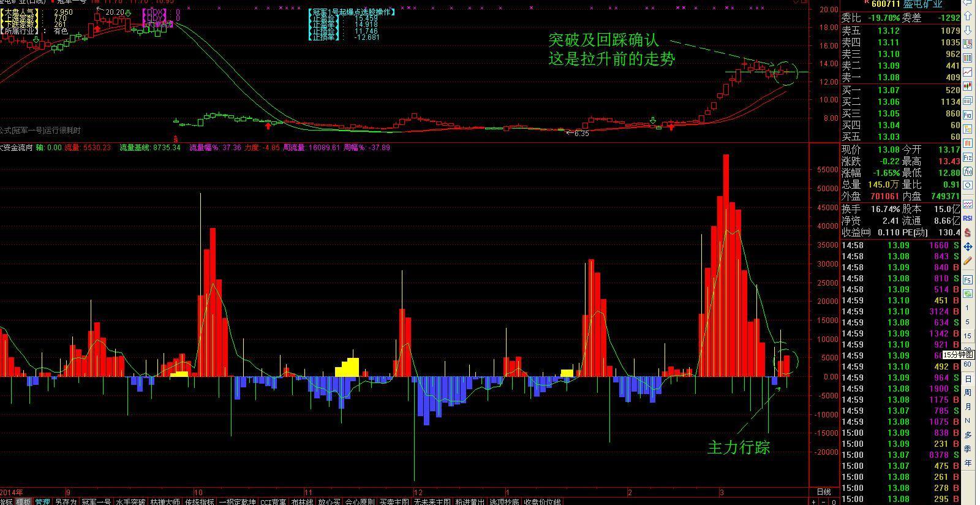
Task: Click the rectangle with circle icon
Action: pyautogui.click(x=968, y=185)
